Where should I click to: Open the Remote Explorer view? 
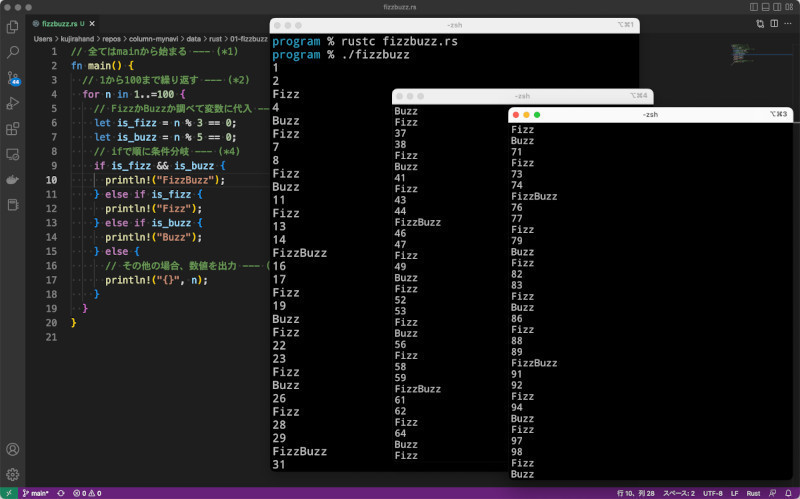point(13,155)
